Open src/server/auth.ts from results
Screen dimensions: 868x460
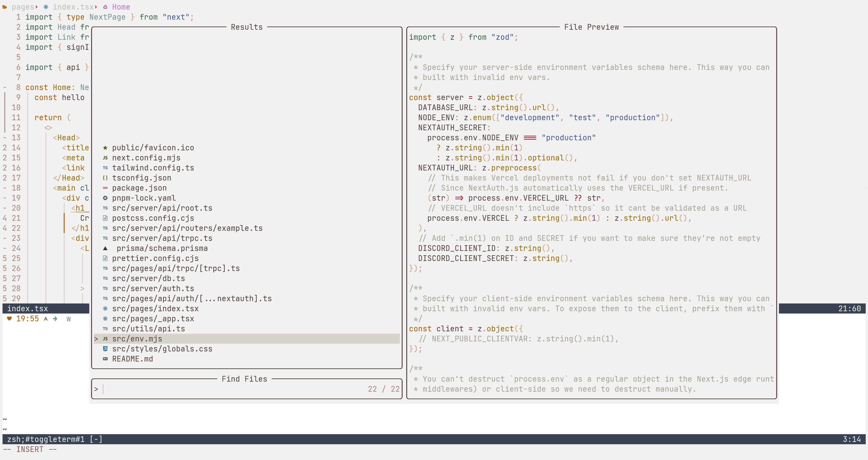pyautogui.click(x=153, y=288)
